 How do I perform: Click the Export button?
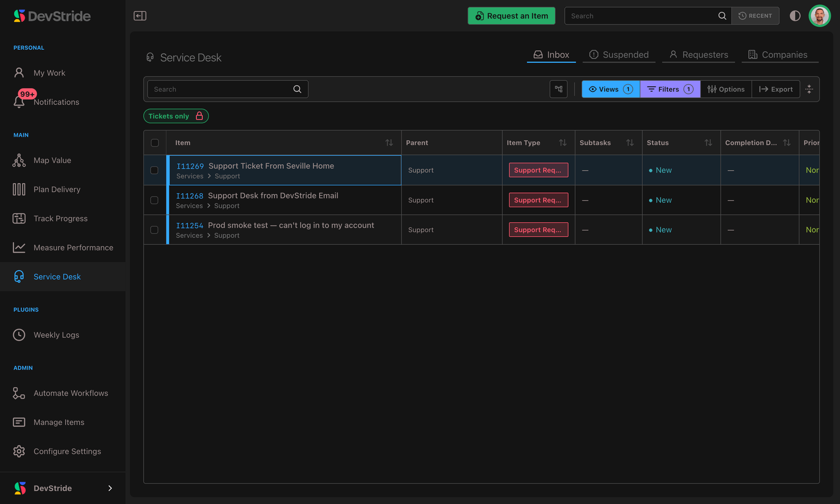775,89
